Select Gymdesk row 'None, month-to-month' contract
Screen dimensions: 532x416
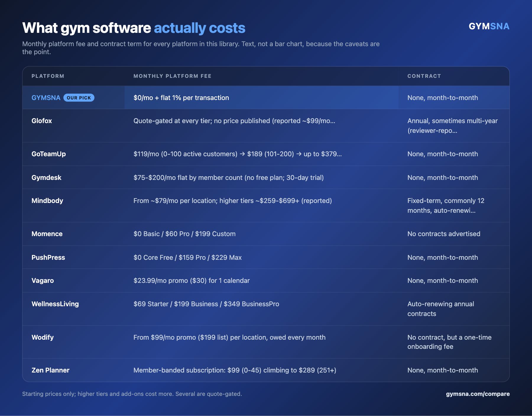tap(442, 178)
